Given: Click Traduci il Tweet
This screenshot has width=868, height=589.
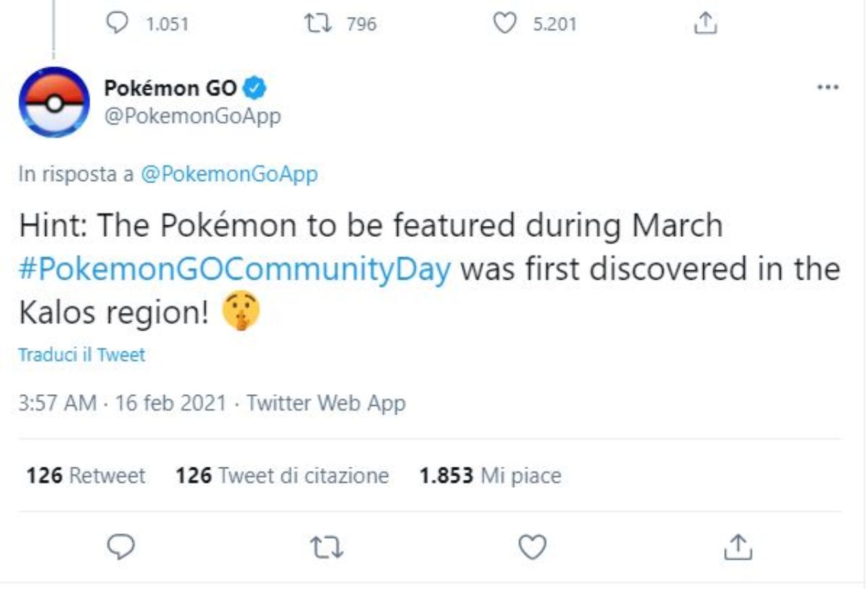Looking at the screenshot, I should [81, 355].
